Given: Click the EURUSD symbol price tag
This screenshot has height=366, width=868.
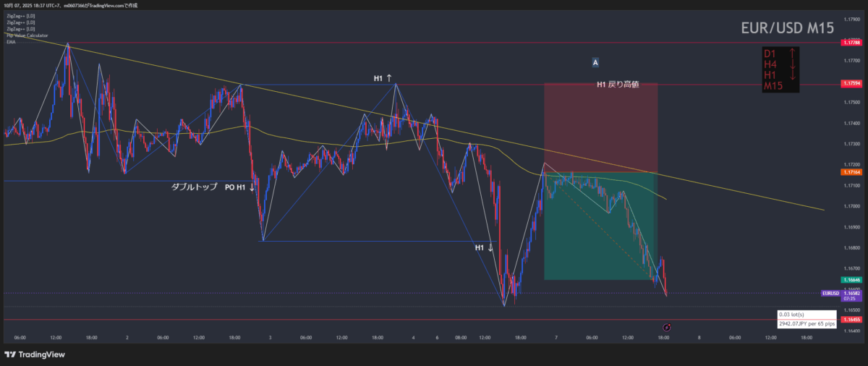Looking at the screenshot, I should pos(830,293).
